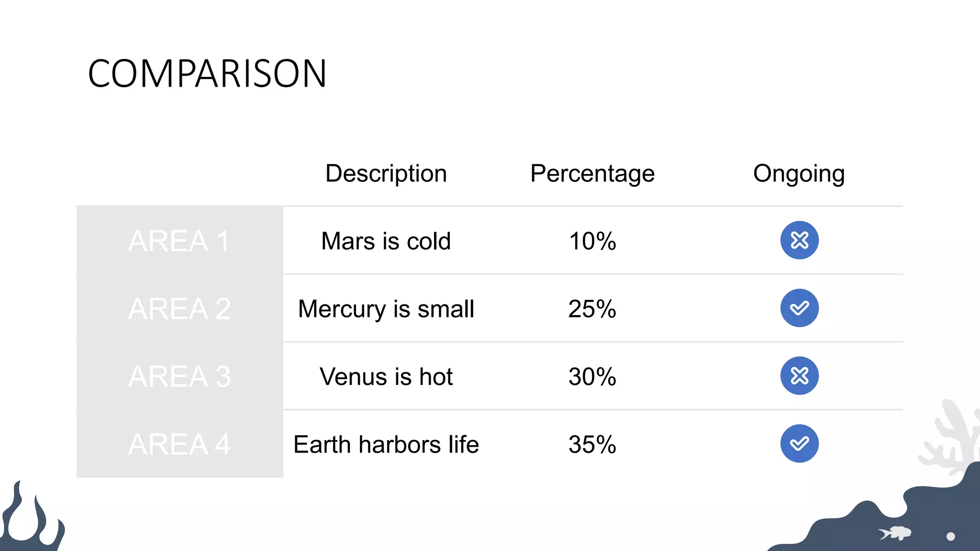Click the checkmark icon in Area 4 row
Image resolution: width=980 pixels, height=551 pixels.
pos(799,444)
